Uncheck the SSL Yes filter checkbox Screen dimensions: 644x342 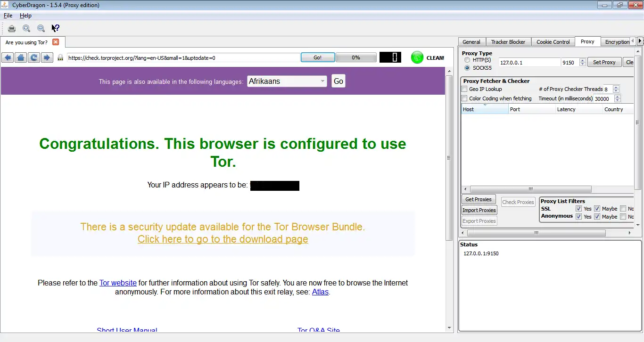click(578, 209)
